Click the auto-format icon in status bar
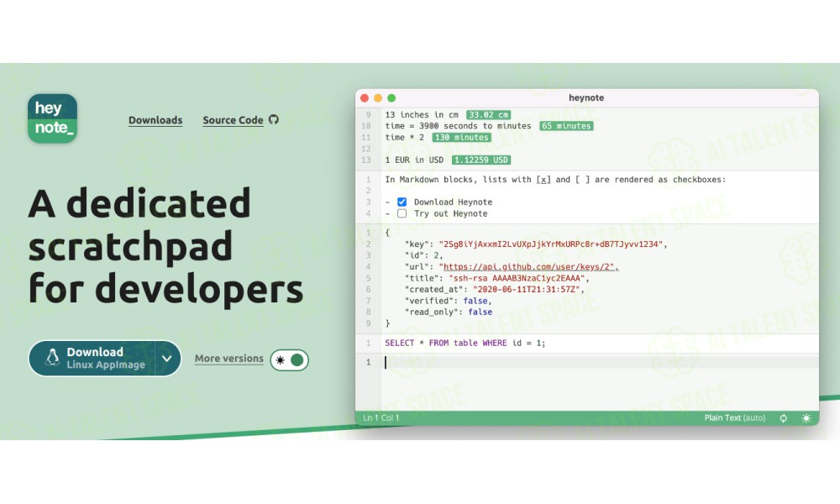This screenshot has width=840, height=504. 783,417
